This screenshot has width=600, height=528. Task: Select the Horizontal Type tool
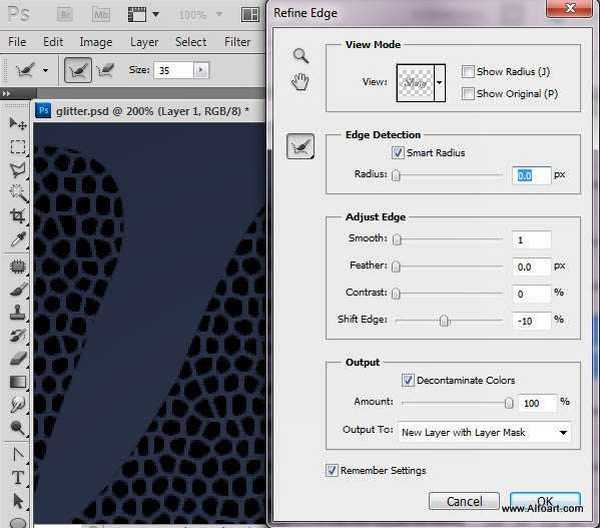pyautogui.click(x=17, y=478)
